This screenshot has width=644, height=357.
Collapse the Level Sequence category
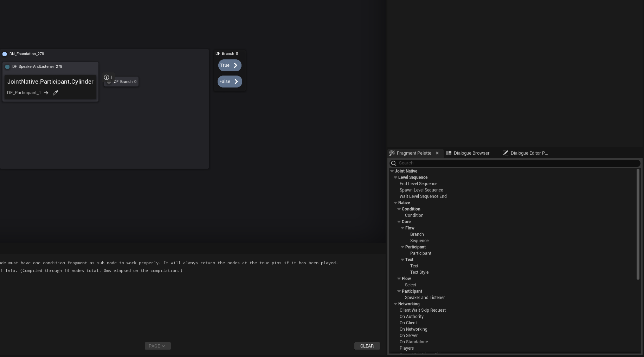coord(395,177)
